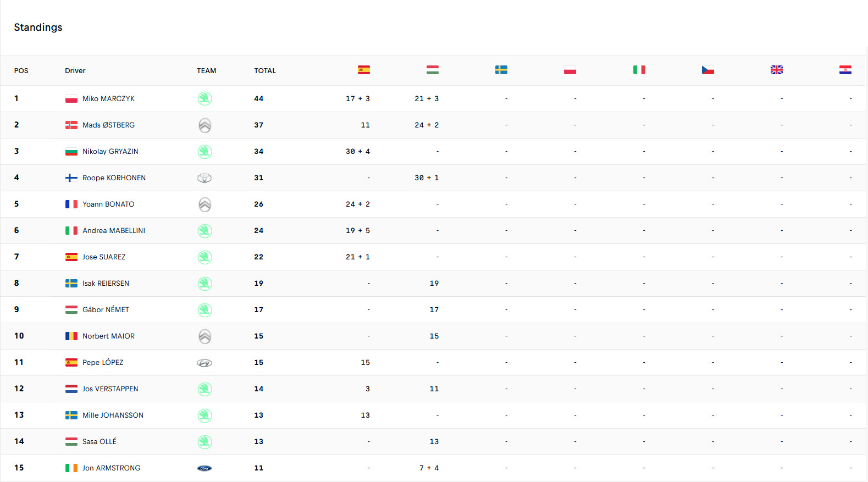
Task: Click the Citroën logo in Mads Østberg's row
Action: [204, 125]
